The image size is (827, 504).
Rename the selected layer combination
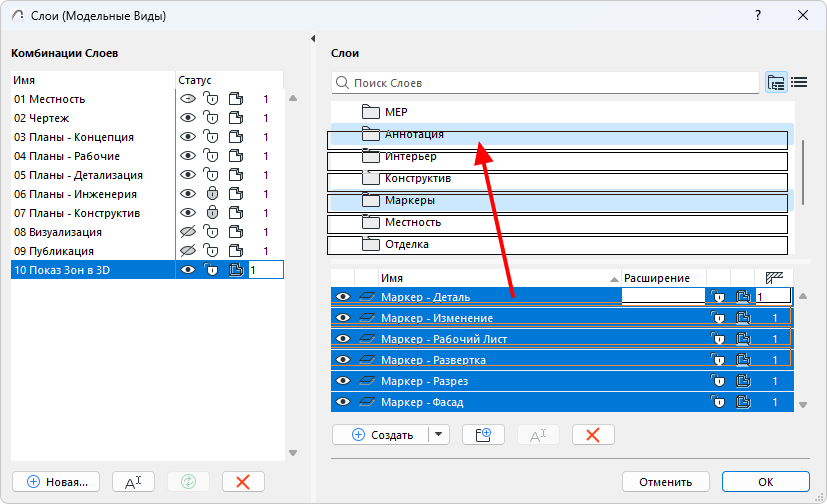pyautogui.click(x=133, y=482)
